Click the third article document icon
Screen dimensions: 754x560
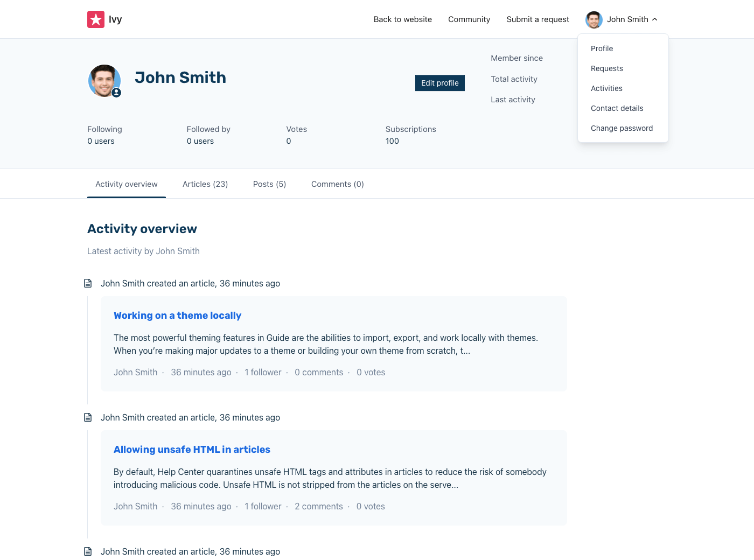[88, 551]
